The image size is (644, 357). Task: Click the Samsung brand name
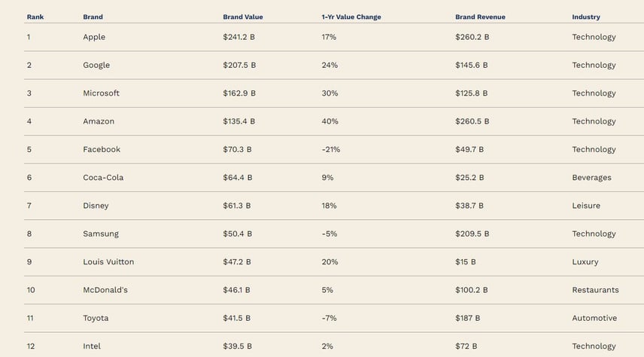(x=101, y=233)
